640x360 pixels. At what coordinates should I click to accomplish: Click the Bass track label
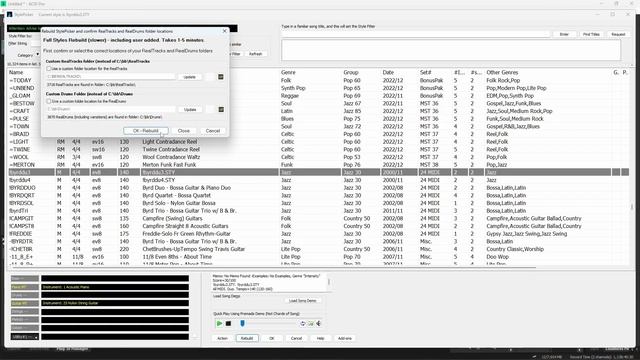pos(24,278)
